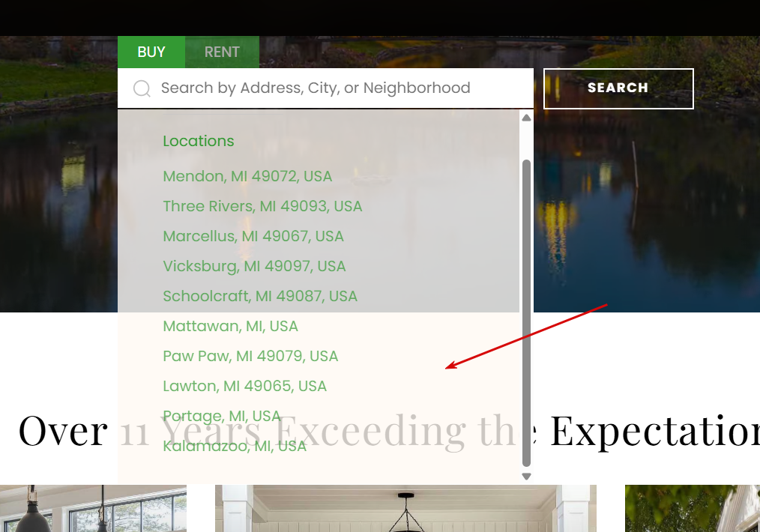This screenshot has width=760, height=532.
Task: Select Portage, MI, USA
Action: [222, 416]
